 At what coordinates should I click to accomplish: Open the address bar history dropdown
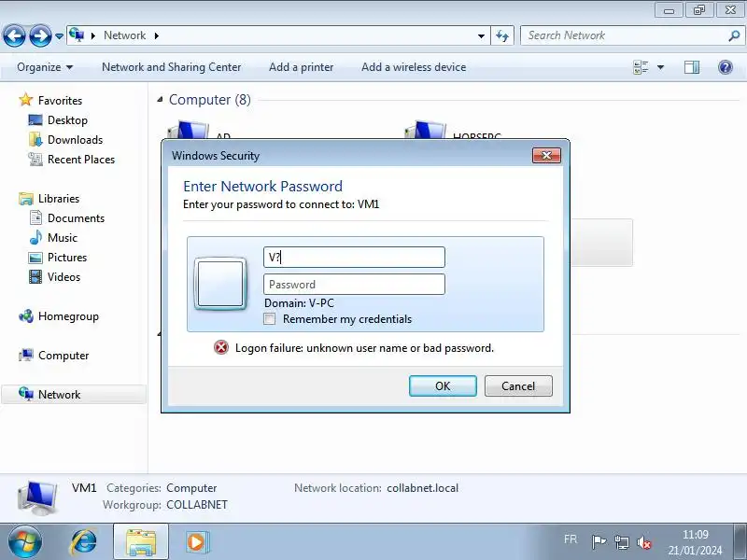click(481, 35)
